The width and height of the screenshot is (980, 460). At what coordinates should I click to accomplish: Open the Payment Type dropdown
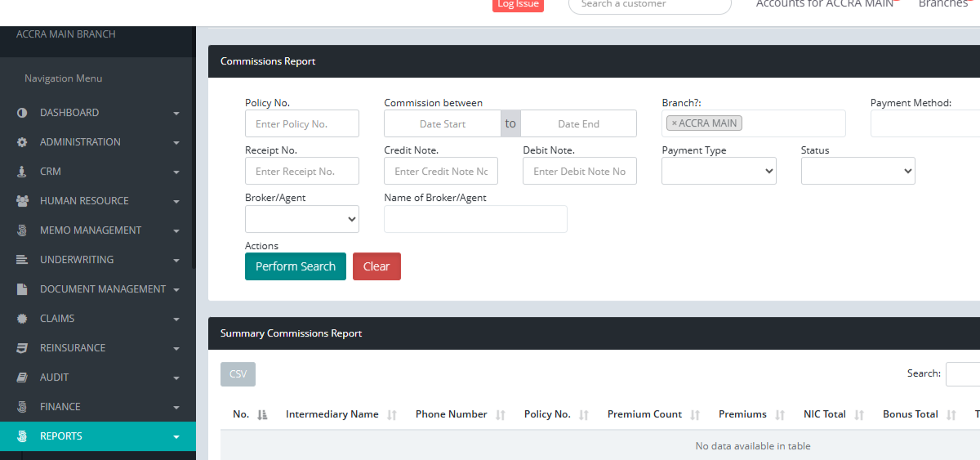coord(719,171)
